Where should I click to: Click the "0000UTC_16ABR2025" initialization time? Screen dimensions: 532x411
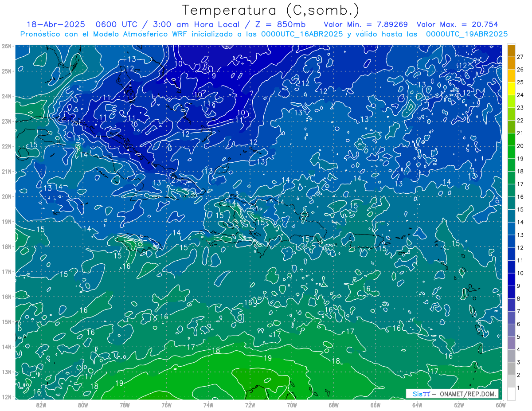coord(301,34)
